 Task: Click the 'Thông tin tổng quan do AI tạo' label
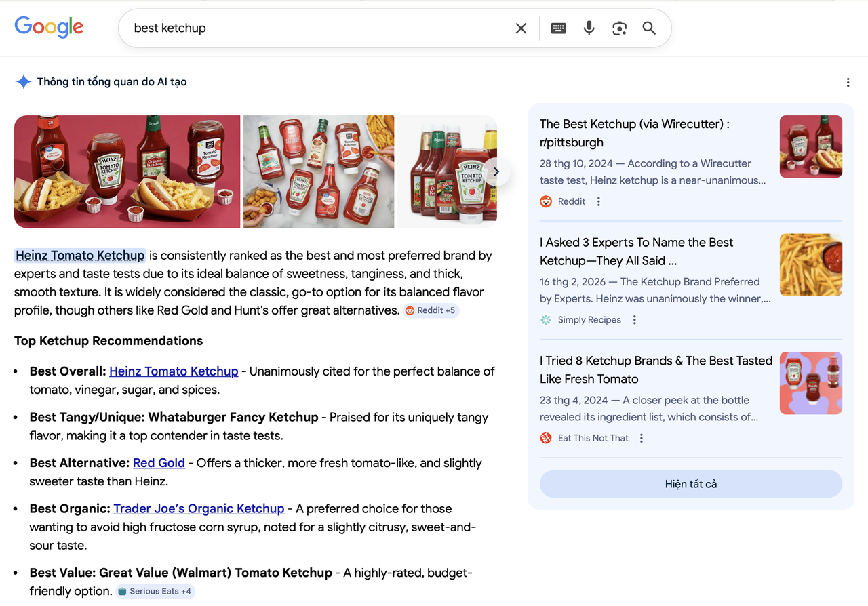click(112, 82)
